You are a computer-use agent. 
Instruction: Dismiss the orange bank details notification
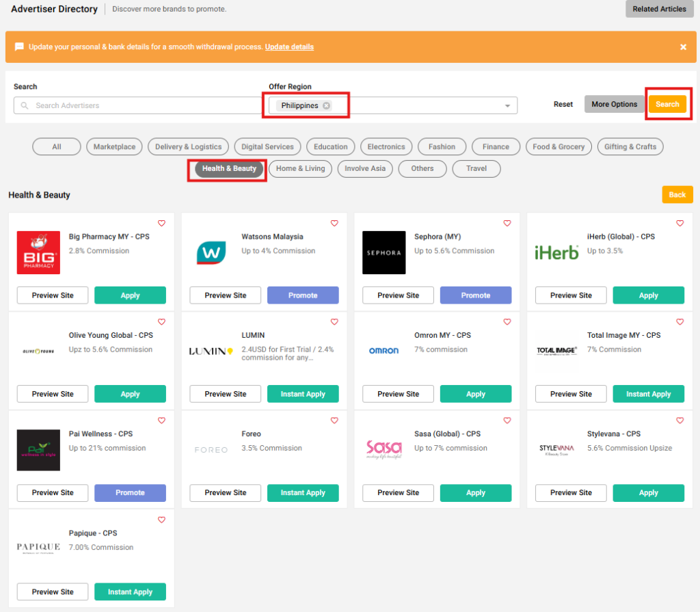coord(683,47)
